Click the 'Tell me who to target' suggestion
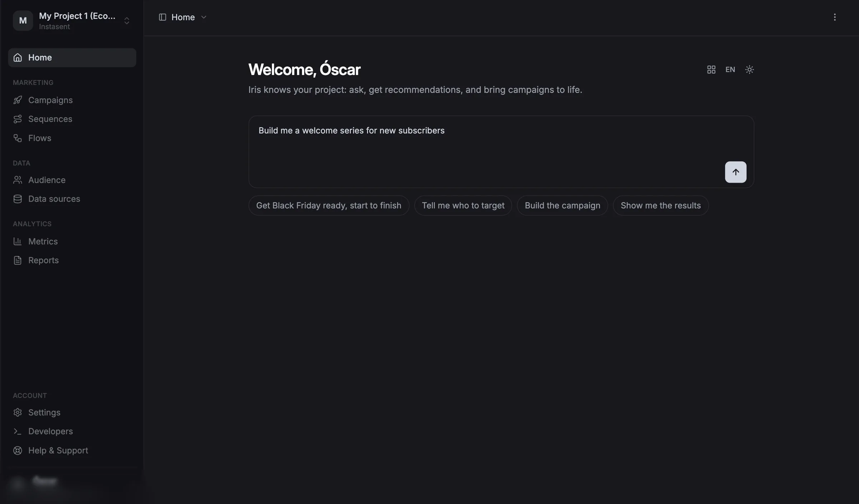 [463, 205]
